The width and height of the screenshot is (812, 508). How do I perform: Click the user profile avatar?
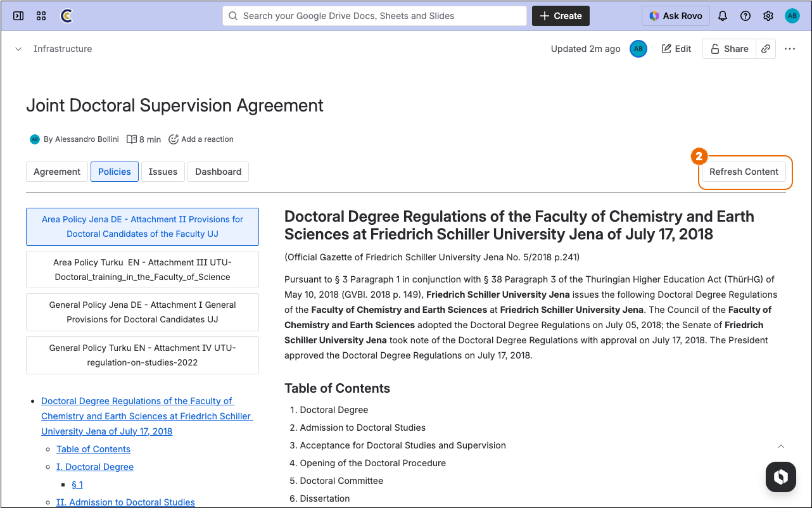[792, 16]
